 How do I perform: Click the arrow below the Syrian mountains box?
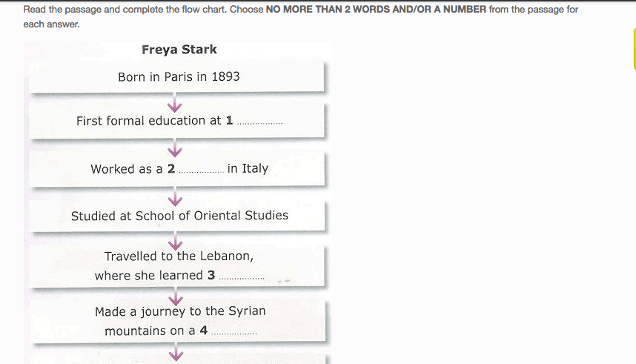pos(176,351)
